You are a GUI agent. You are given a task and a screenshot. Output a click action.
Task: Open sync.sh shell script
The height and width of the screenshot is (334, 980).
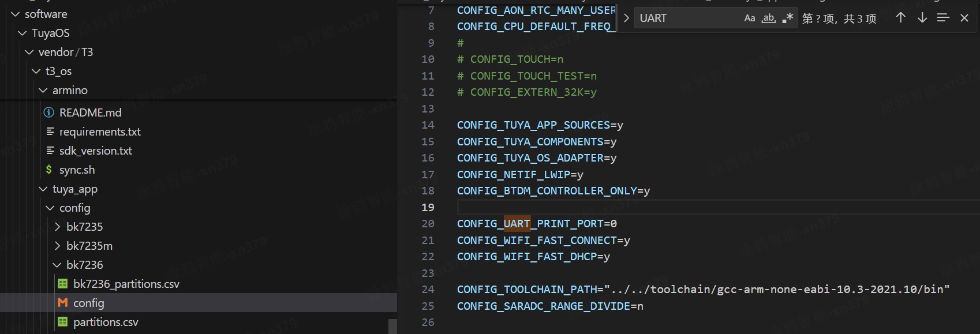77,170
